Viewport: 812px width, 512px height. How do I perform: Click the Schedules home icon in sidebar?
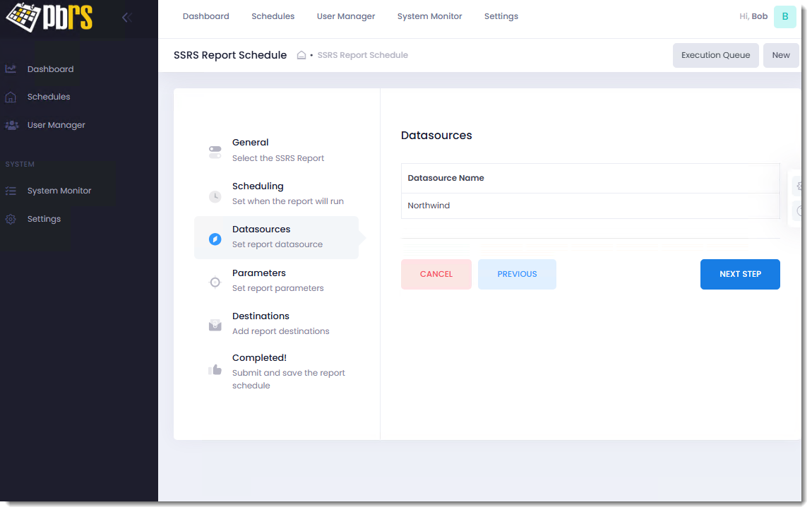pos(11,97)
